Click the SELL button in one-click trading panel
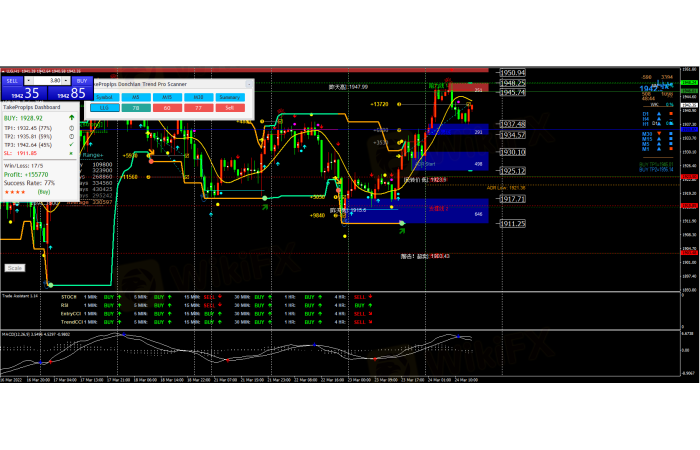 coord(12,78)
